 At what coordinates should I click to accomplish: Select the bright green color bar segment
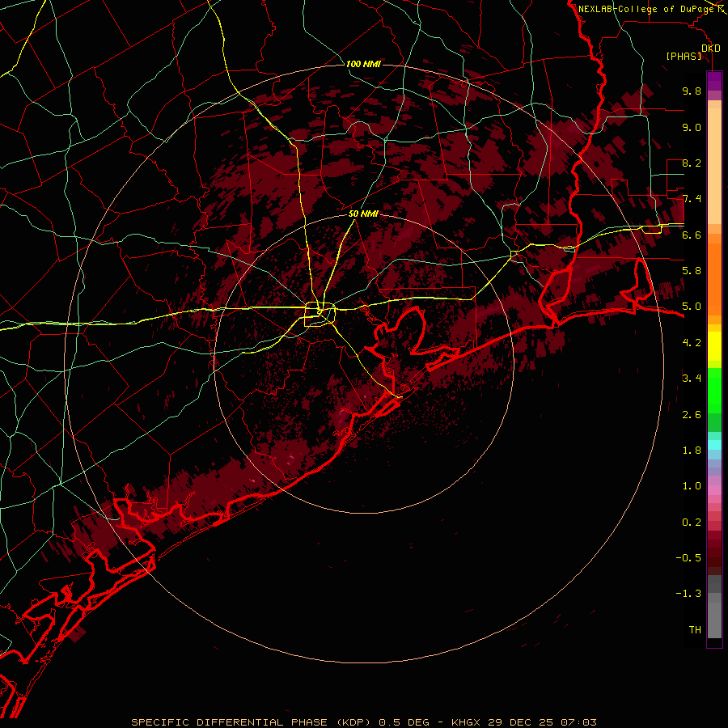[714, 390]
